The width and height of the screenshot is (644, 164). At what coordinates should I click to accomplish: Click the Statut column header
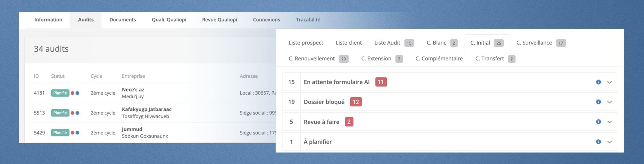[58, 76]
